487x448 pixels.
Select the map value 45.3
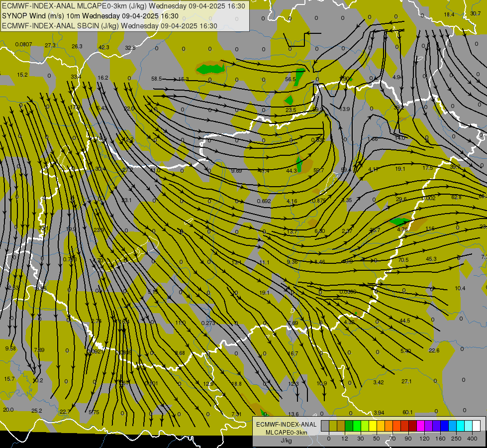point(431,259)
